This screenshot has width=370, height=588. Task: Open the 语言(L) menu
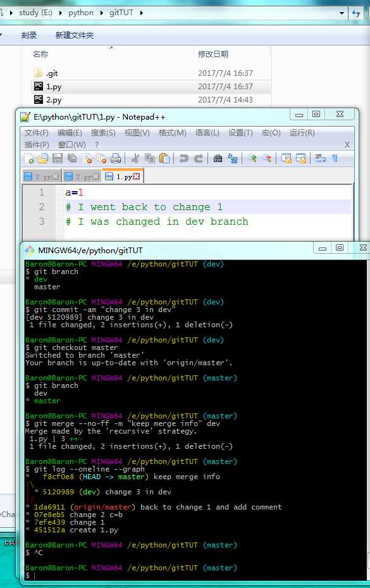tap(207, 133)
